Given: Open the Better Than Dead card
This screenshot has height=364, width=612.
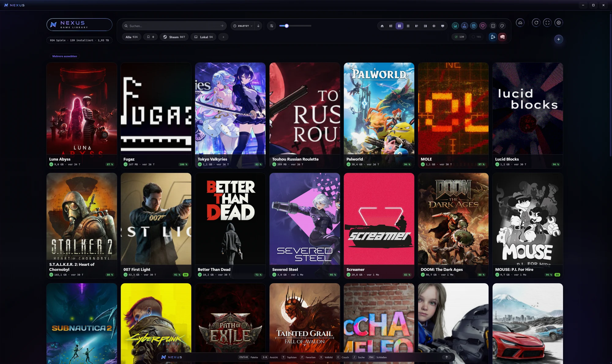Looking at the screenshot, I should coord(230,226).
